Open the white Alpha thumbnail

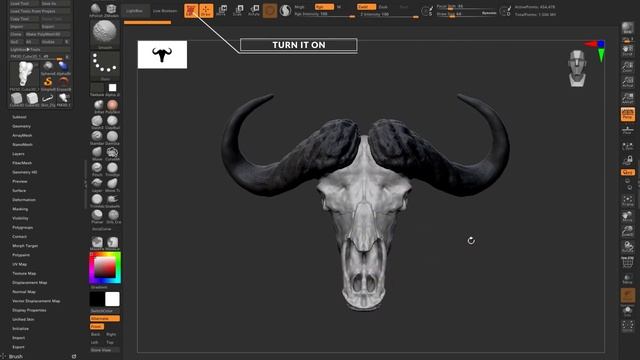click(112, 88)
